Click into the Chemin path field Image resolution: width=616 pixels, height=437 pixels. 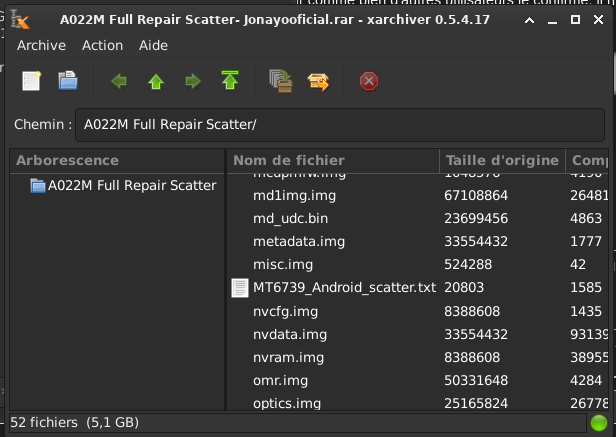click(x=340, y=125)
